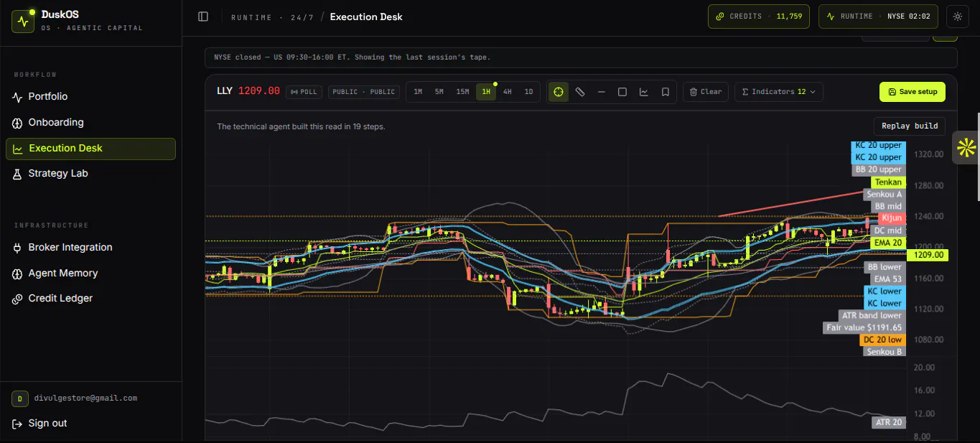
Task: Click the ATR 20 pane label
Action: coord(888,423)
